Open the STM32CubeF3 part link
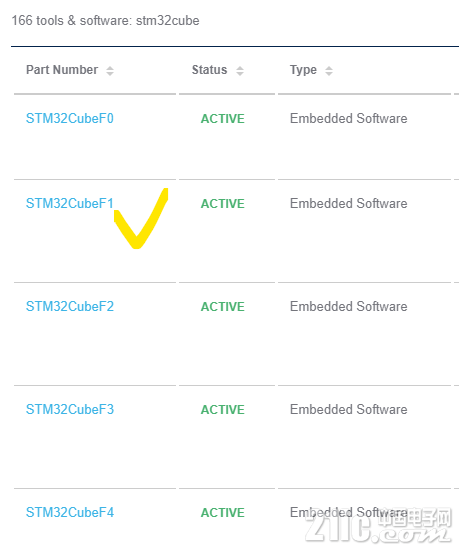 click(70, 409)
